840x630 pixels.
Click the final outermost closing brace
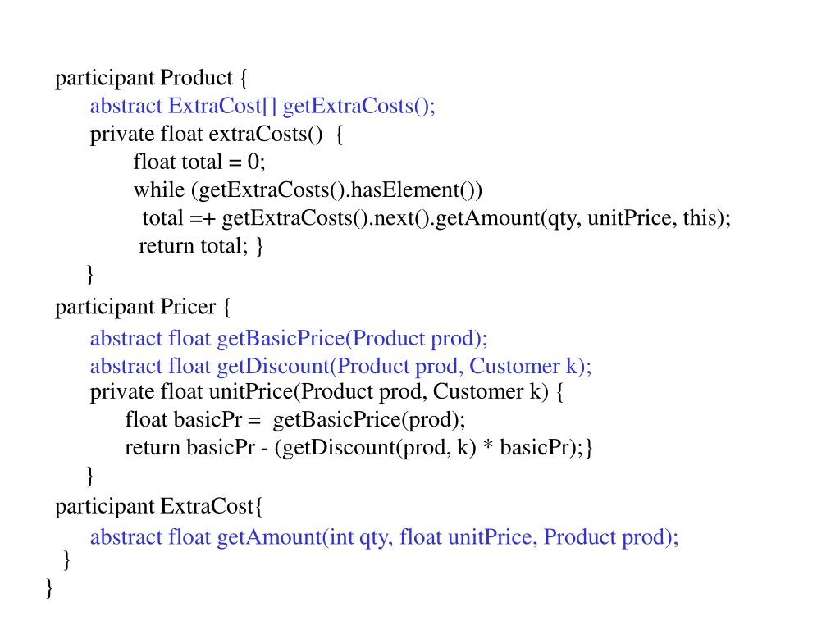[x=49, y=587]
